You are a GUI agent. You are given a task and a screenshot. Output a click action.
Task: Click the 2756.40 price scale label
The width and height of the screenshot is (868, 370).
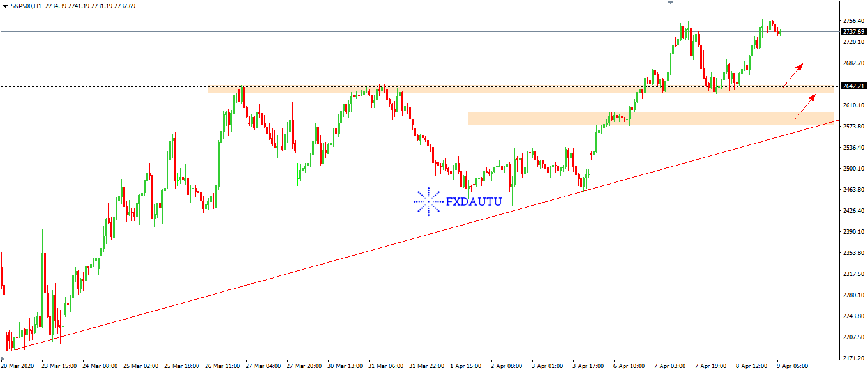click(x=853, y=21)
